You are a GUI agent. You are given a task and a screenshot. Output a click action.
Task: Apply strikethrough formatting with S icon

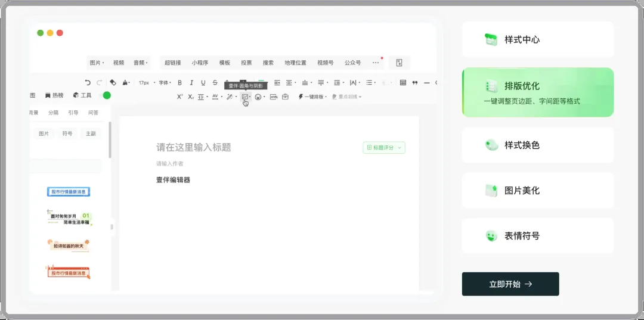pyautogui.click(x=215, y=83)
